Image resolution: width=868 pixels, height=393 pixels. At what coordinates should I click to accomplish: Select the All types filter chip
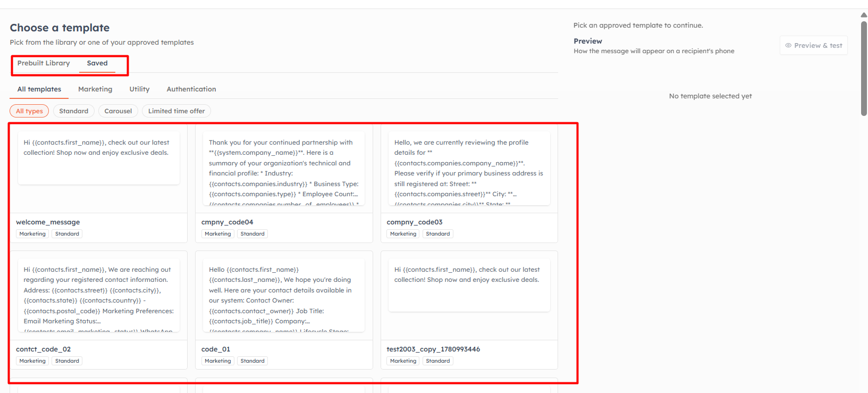pos(29,111)
